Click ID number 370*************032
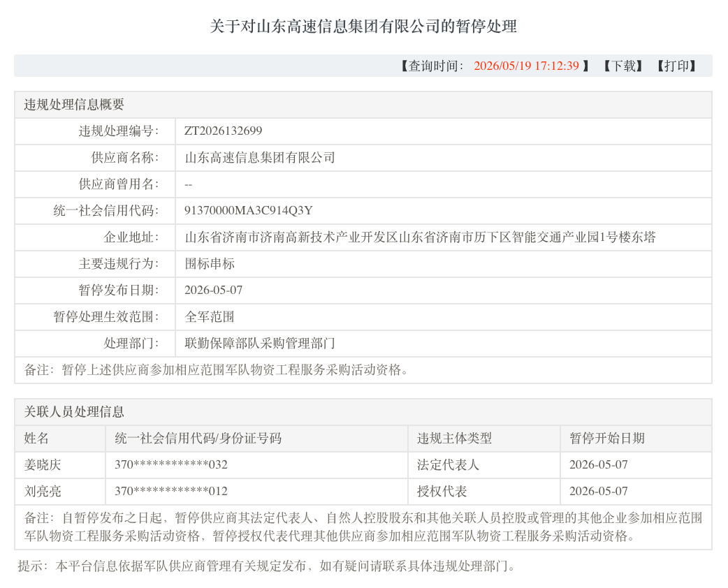The width and height of the screenshot is (728, 588). [171, 465]
